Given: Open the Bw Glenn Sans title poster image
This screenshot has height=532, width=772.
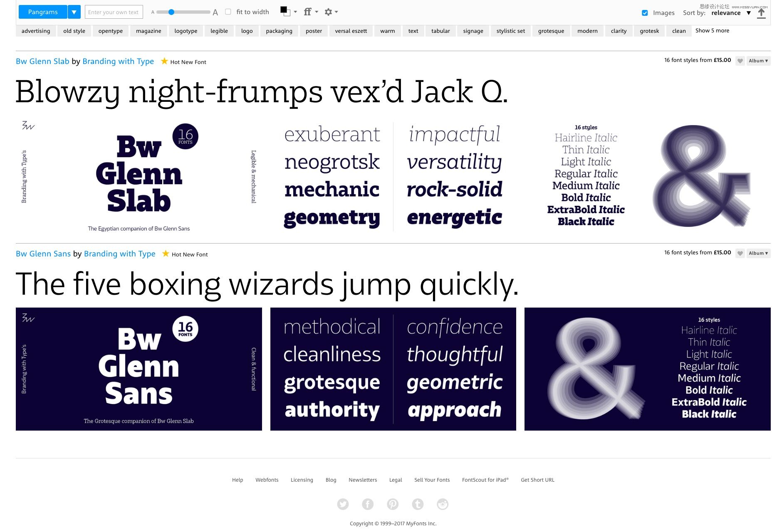Looking at the screenshot, I should click(x=139, y=369).
